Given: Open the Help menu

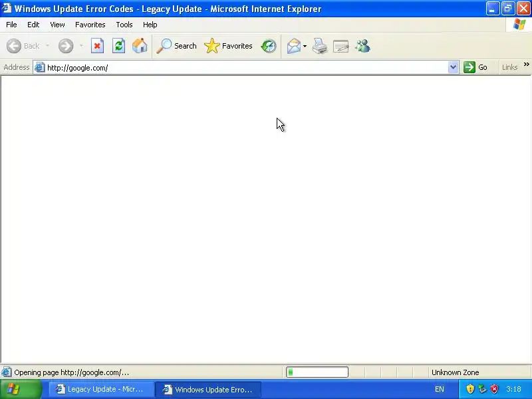Looking at the screenshot, I should (x=150, y=25).
